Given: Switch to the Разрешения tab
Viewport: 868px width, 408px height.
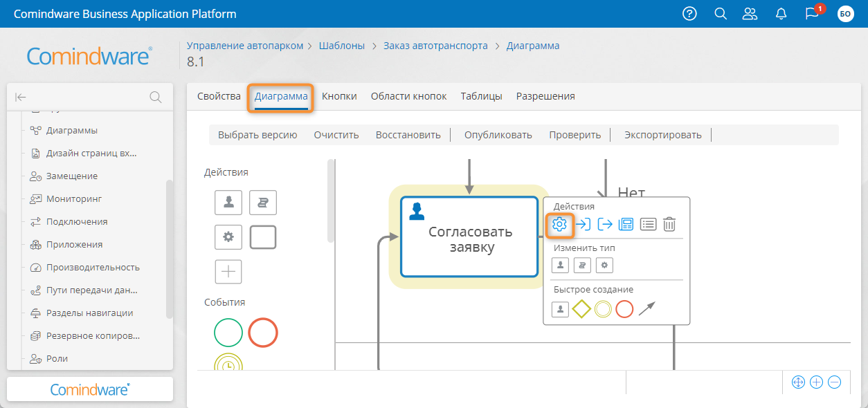Looking at the screenshot, I should click(x=545, y=96).
